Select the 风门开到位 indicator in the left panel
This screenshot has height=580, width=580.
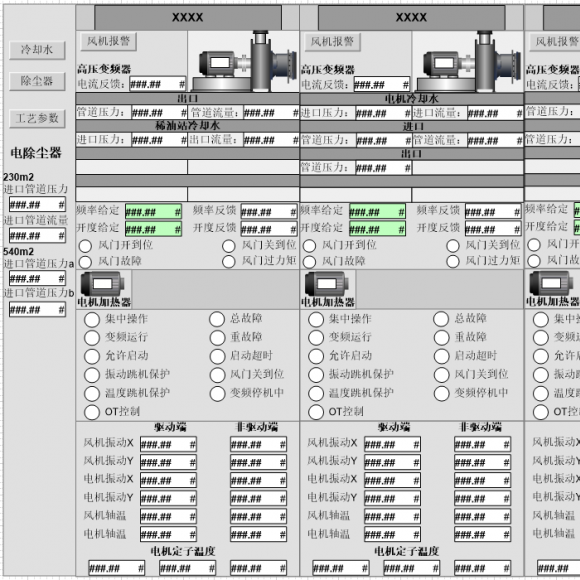(85, 246)
